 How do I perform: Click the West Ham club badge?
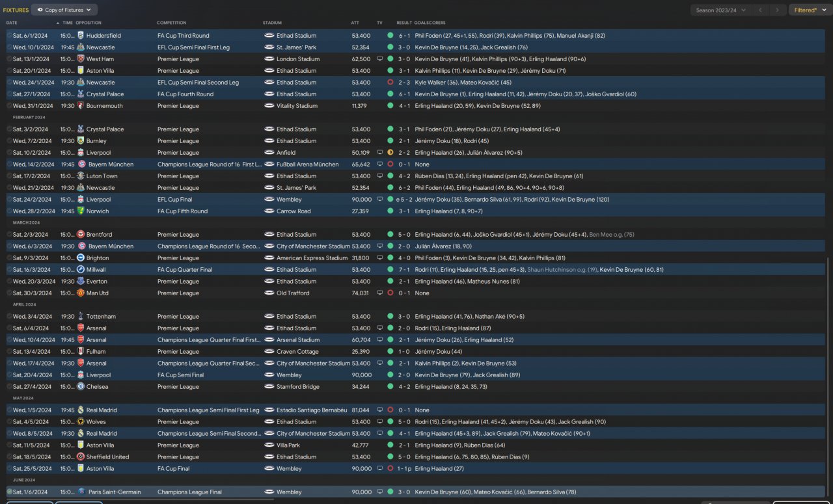tap(81, 59)
